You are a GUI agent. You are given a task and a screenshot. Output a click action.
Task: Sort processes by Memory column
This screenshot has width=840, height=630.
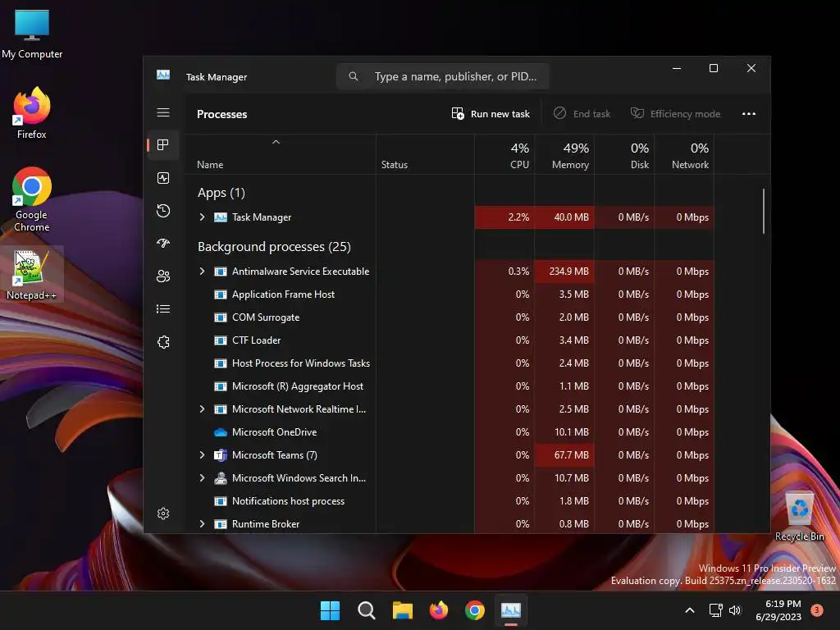[x=564, y=155]
